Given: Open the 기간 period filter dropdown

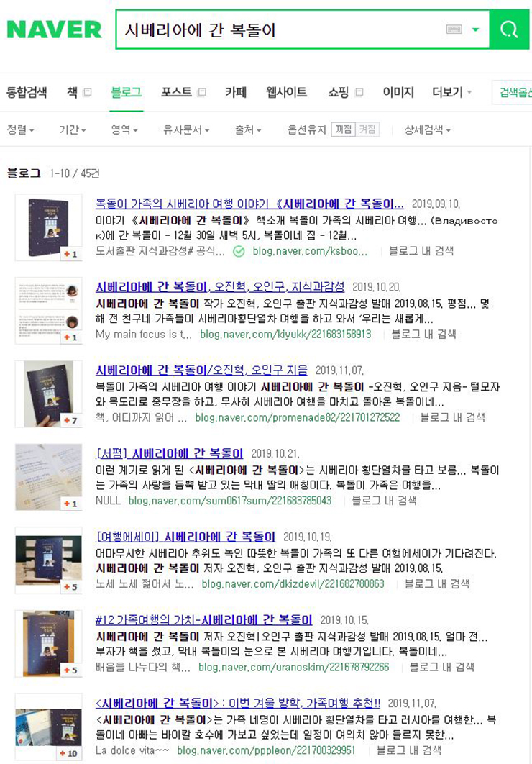Looking at the screenshot, I should click(72, 129).
